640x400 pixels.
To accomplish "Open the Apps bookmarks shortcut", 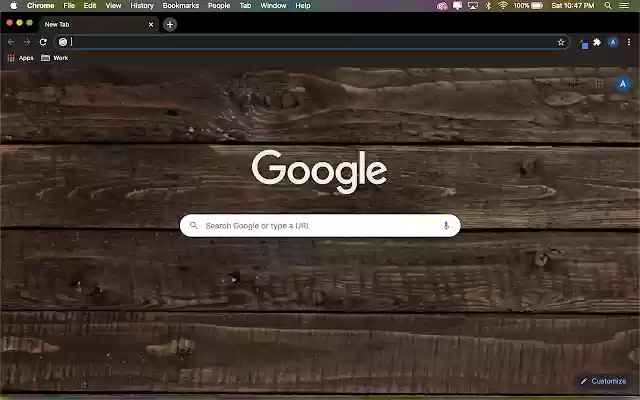I will (20, 58).
